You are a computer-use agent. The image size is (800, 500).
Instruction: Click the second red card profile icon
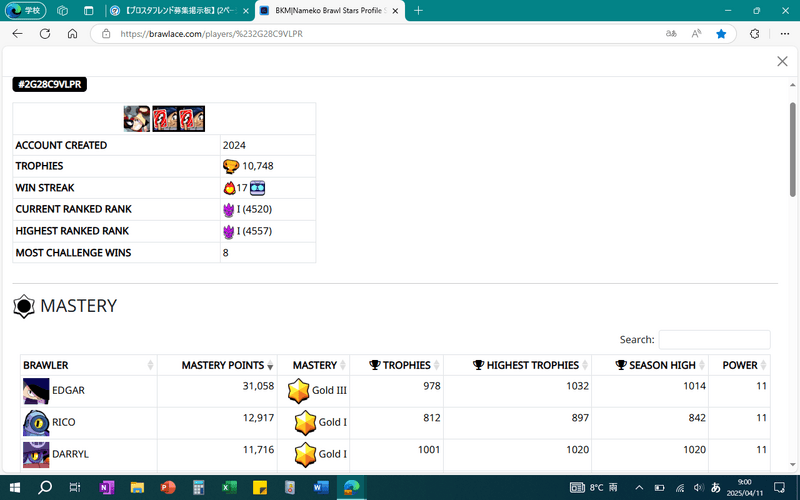(165, 118)
